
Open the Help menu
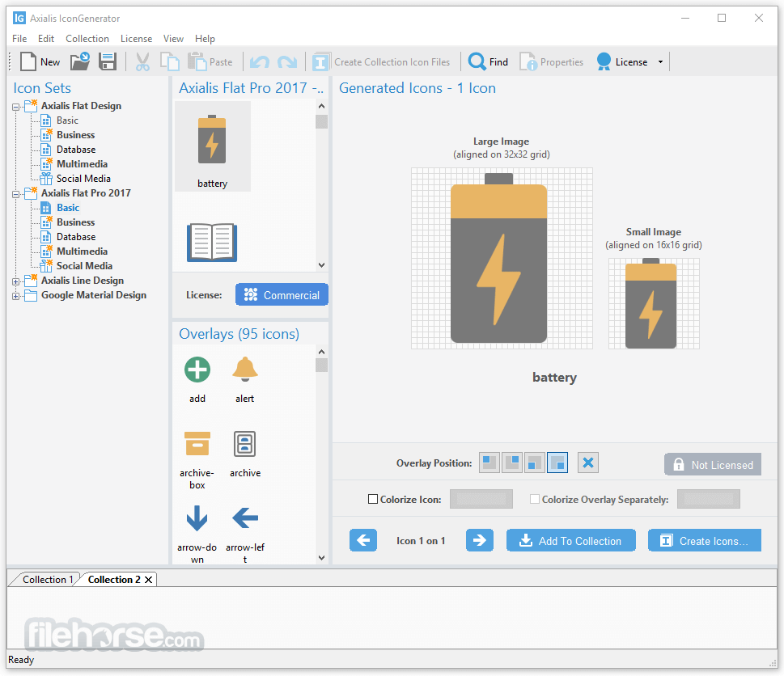205,39
